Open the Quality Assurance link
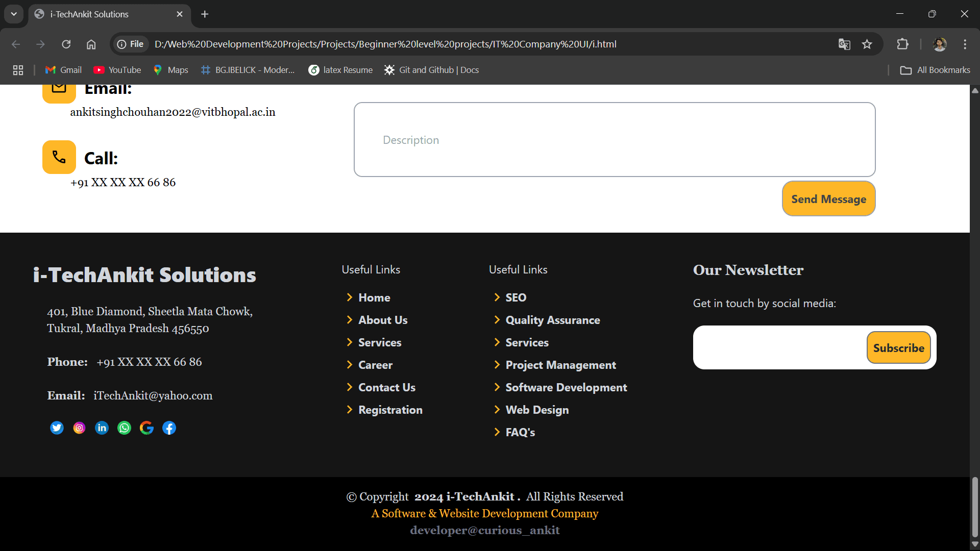 pos(553,320)
